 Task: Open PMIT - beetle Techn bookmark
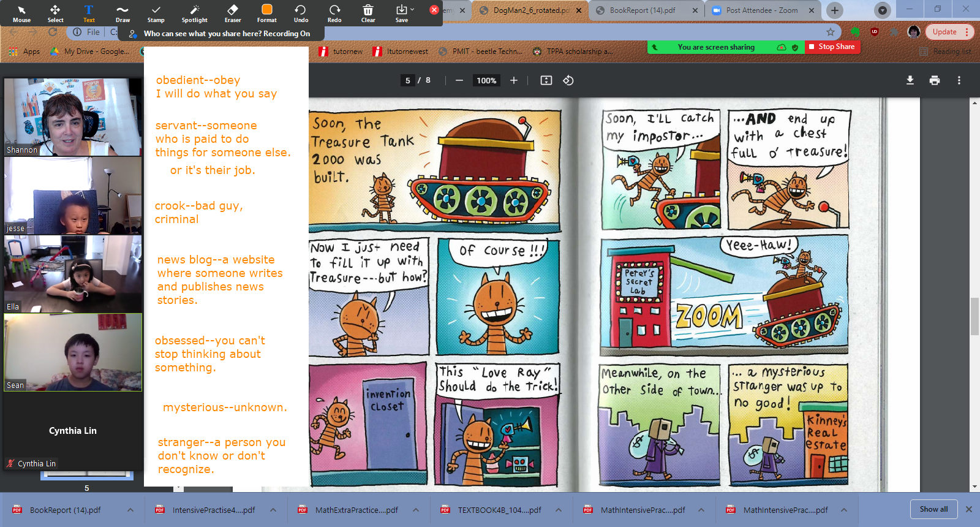pos(480,51)
